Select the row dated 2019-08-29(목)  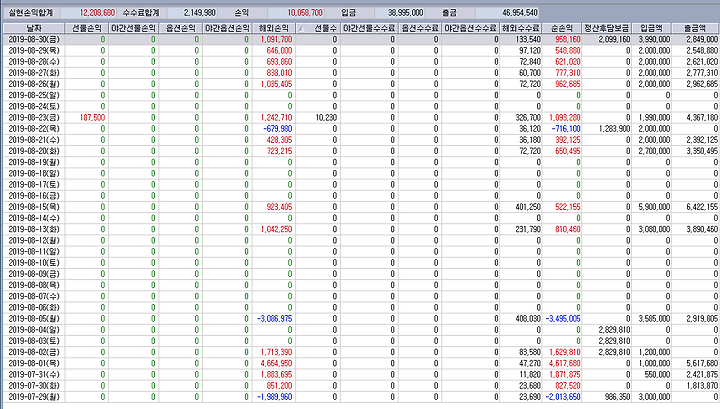361,50
